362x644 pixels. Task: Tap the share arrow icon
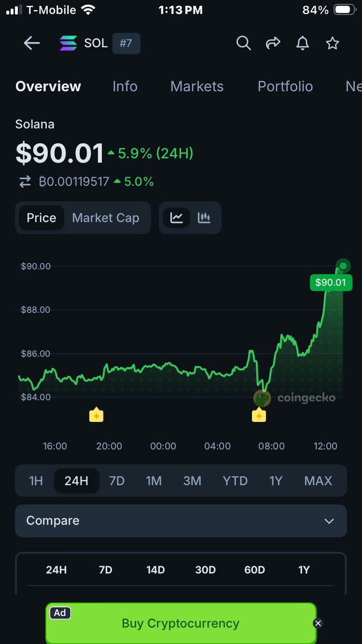274,43
